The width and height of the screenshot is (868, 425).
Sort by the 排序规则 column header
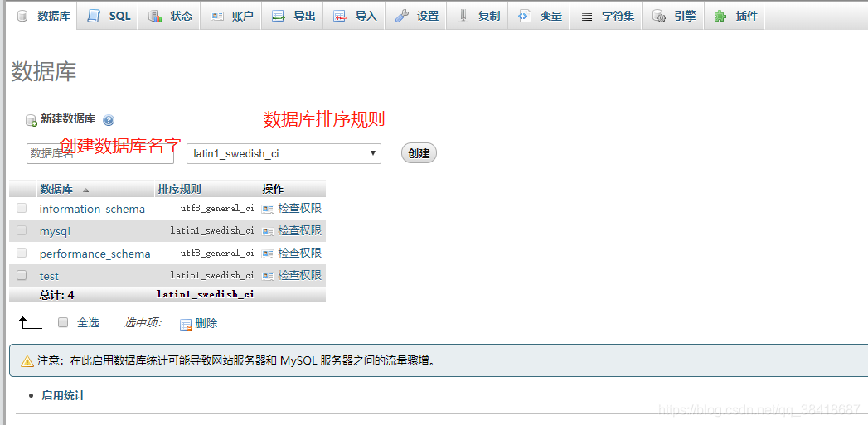tap(179, 189)
